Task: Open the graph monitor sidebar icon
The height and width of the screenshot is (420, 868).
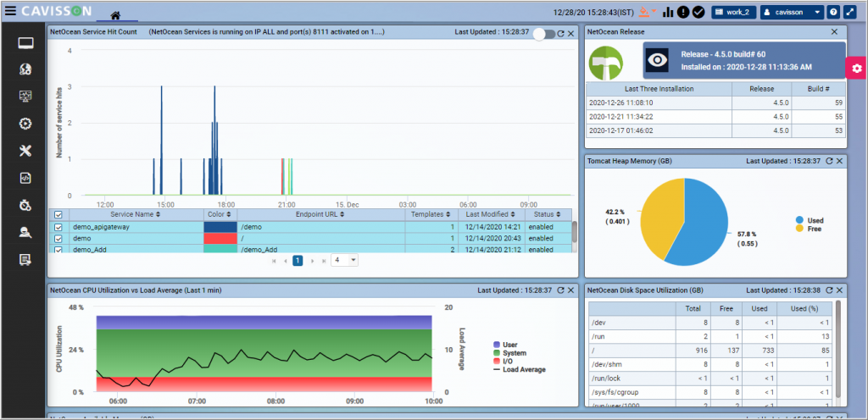Action: (x=25, y=97)
